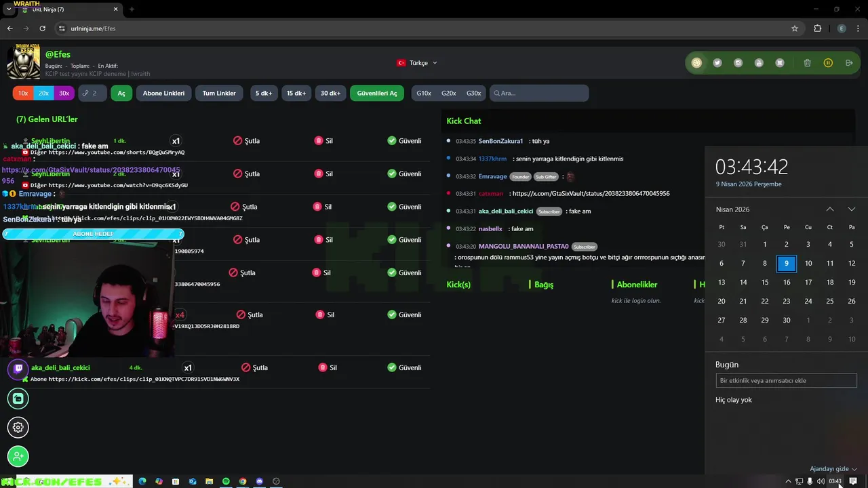Open the Chrome profile avatar E
Image resolution: width=868 pixels, height=488 pixels.
pyautogui.click(x=842, y=28)
